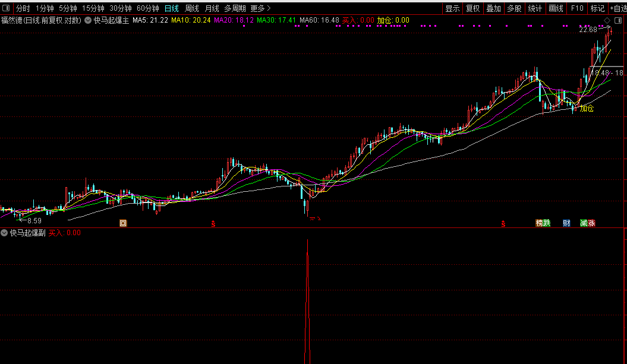Add stock via +自选 button

[618, 8]
